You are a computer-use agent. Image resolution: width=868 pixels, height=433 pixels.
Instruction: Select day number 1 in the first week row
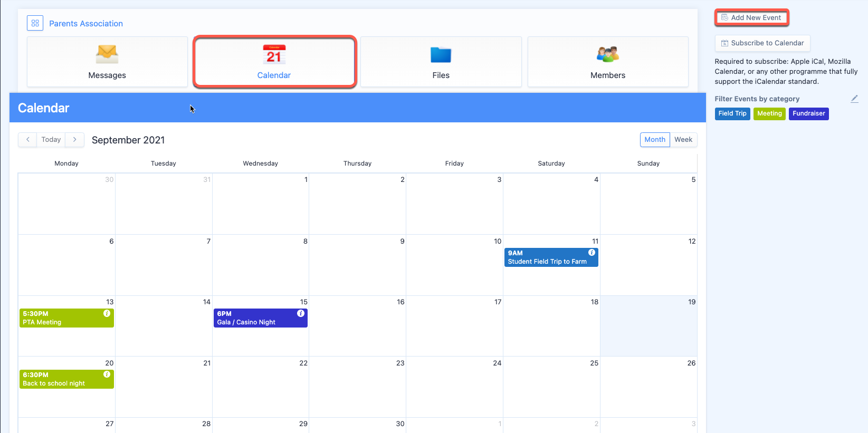306,180
